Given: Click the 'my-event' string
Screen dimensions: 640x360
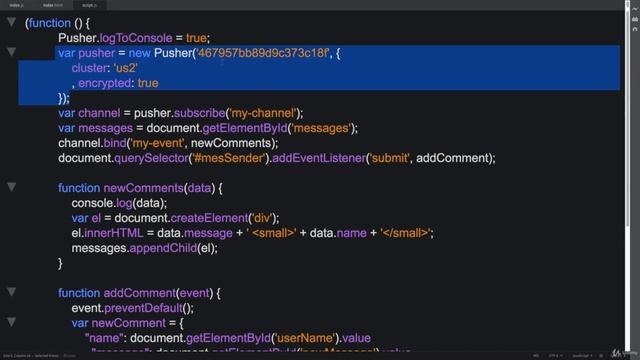Looking at the screenshot, I should tap(158, 143).
